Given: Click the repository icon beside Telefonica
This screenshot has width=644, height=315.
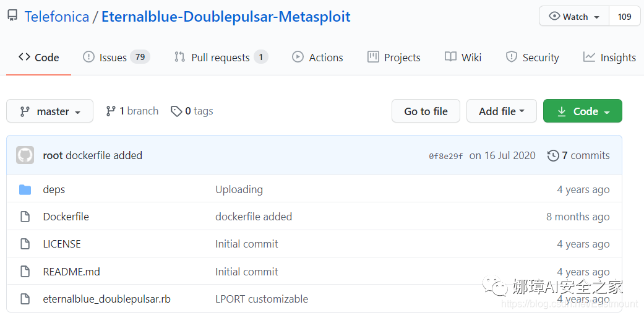Looking at the screenshot, I should tap(12, 17).
